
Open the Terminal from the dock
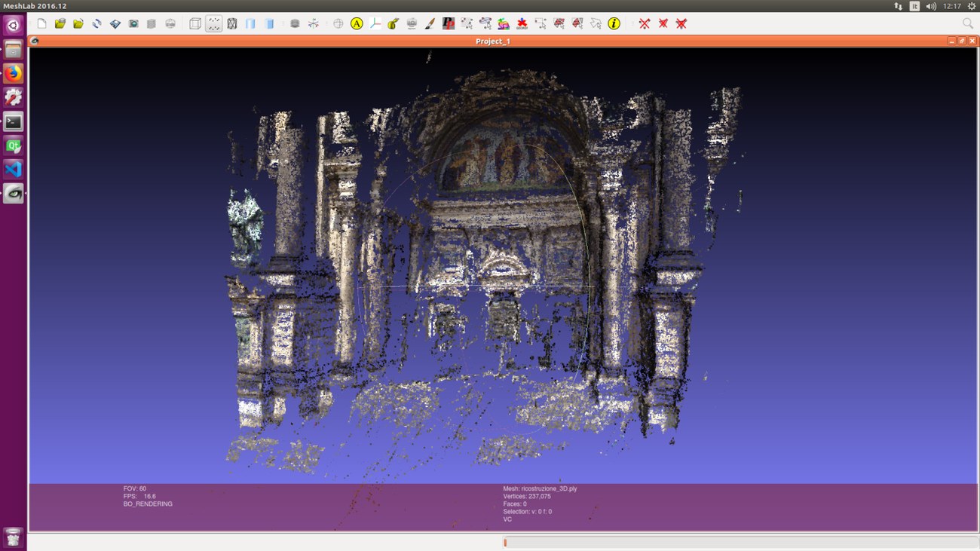pyautogui.click(x=13, y=121)
